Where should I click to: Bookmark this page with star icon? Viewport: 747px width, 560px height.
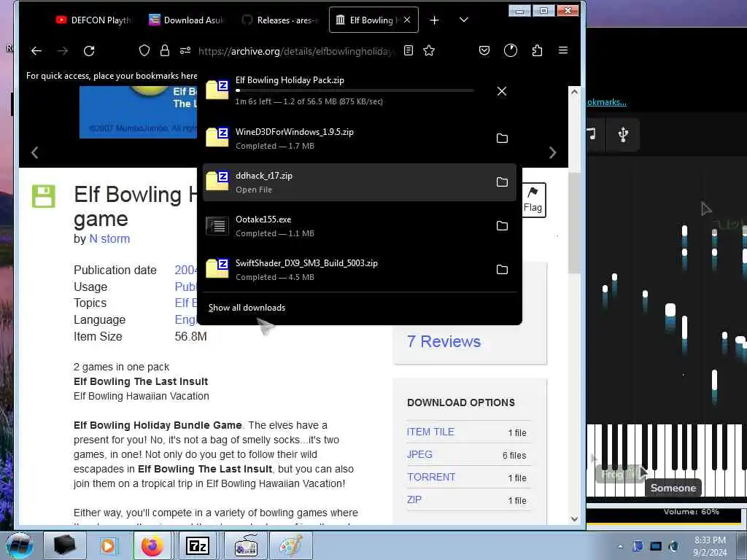pyautogui.click(x=429, y=50)
